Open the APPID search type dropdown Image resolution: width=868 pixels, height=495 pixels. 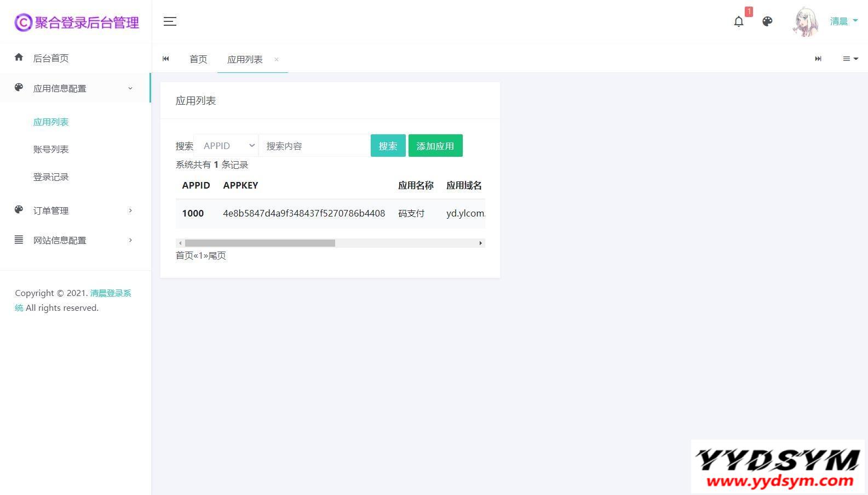(226, 146)
